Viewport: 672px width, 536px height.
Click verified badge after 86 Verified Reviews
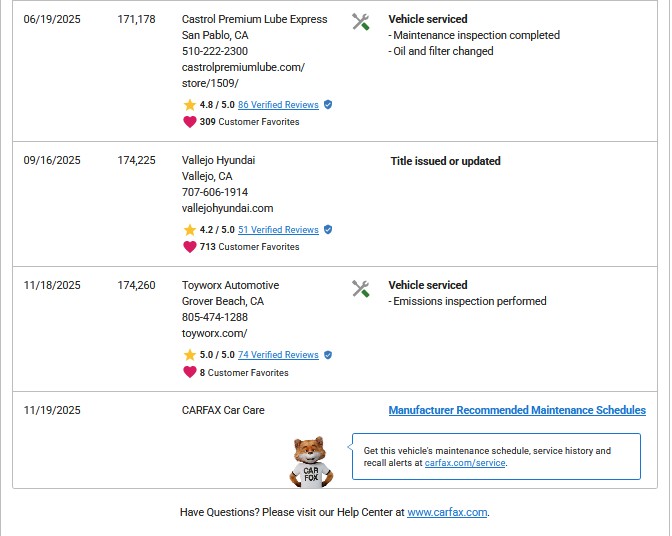328,104
